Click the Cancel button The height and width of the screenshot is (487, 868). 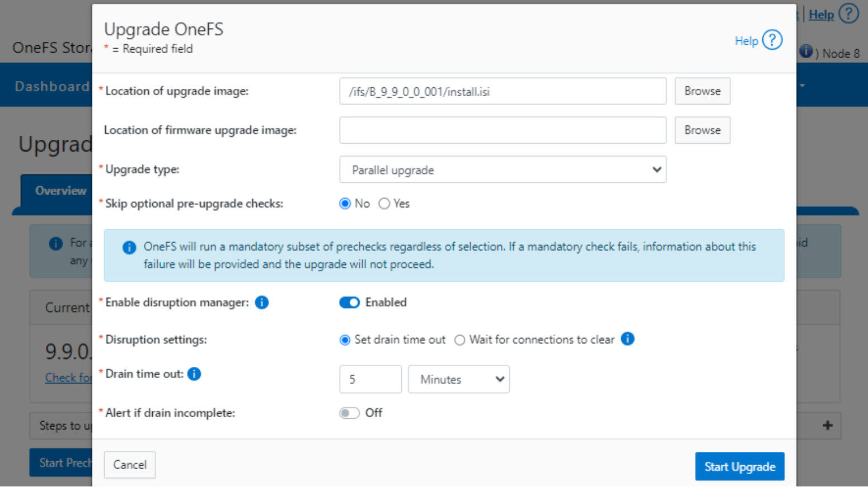[x=130, y=465]
